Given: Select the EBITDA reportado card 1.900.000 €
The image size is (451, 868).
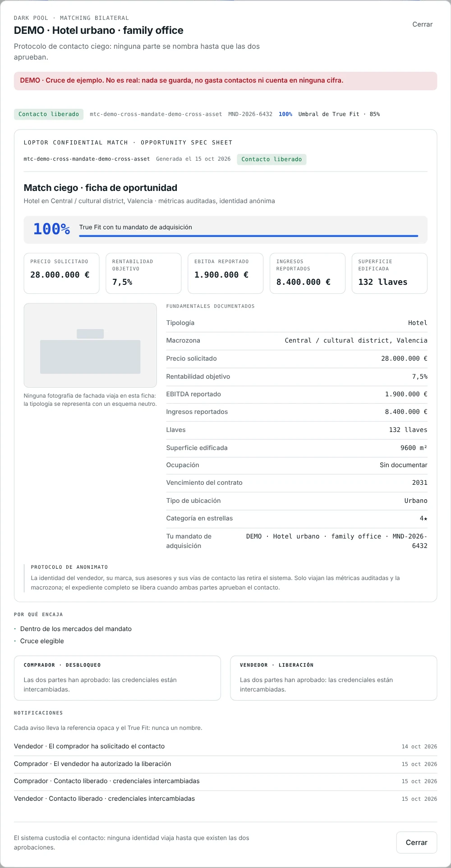Looking at the screenshot, I should click(225, 273).
